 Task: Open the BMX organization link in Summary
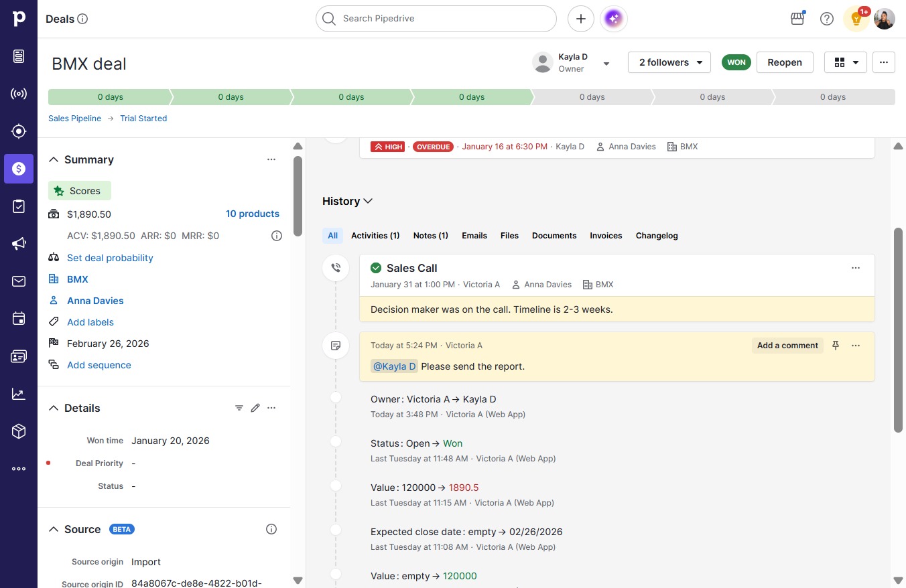click(78, 279)
